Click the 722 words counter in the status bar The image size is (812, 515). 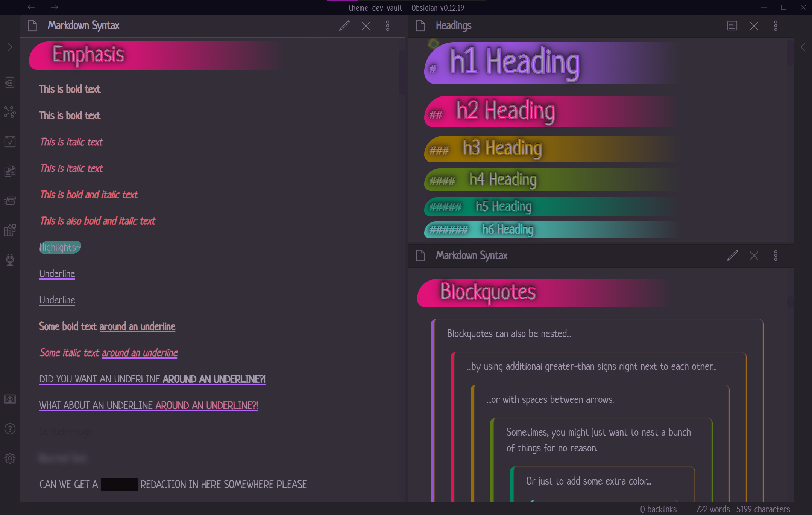[x=713, y=509]
